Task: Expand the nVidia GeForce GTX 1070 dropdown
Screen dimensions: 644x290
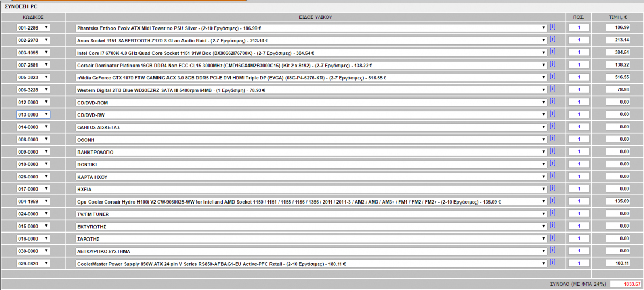Action: [x=311, y=77]
